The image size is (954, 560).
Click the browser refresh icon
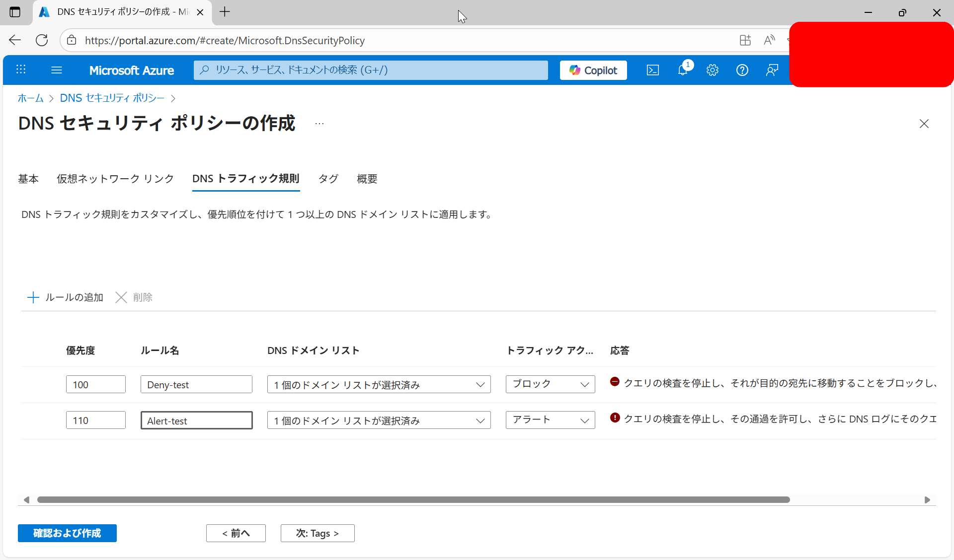pyautogui.click(x=42, y=40)
